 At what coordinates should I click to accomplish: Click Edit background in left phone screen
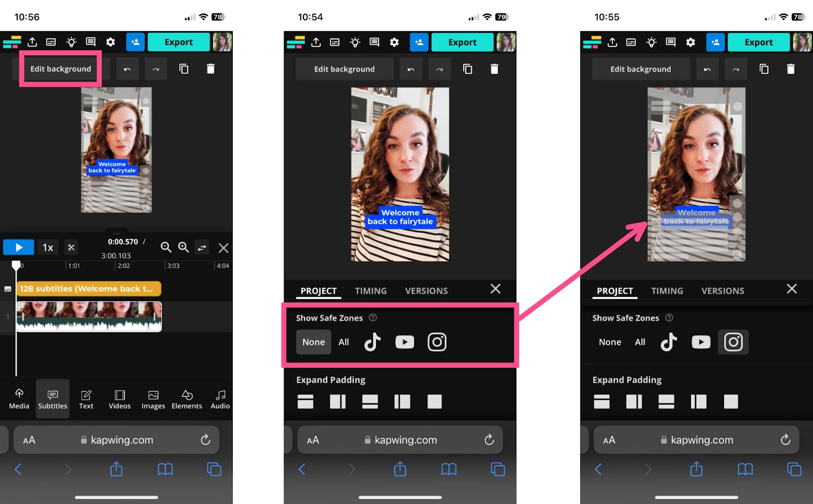[x=60, y=69]
